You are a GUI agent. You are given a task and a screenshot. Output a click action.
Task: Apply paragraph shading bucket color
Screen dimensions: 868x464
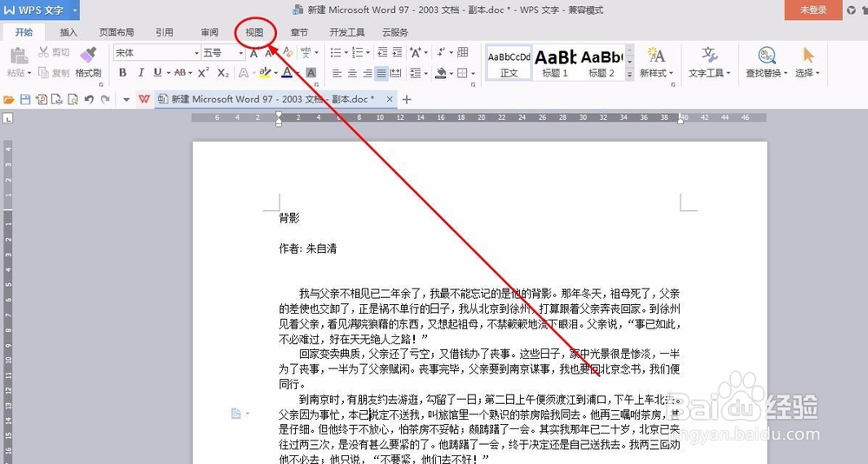tap(441, 73)
